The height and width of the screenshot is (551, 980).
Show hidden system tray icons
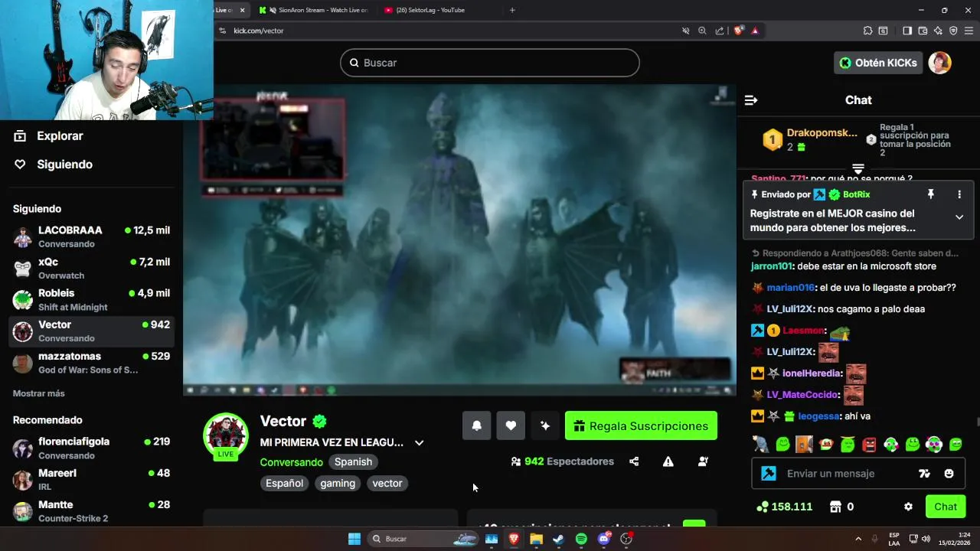858,539
